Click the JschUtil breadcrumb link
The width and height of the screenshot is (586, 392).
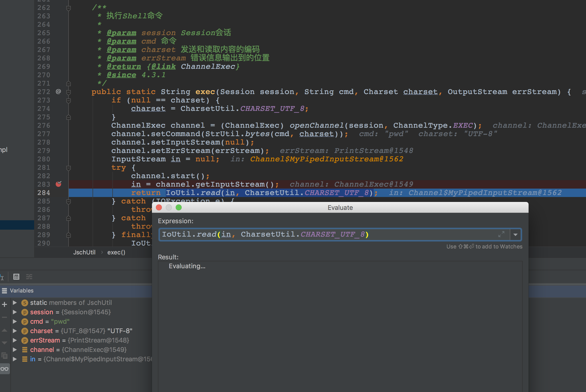(84, 252)
